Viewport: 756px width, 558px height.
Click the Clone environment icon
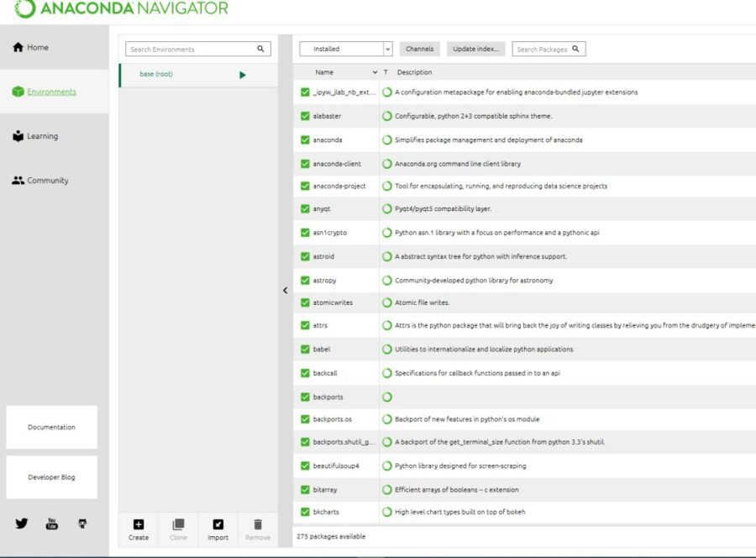(x=178, y=524)
